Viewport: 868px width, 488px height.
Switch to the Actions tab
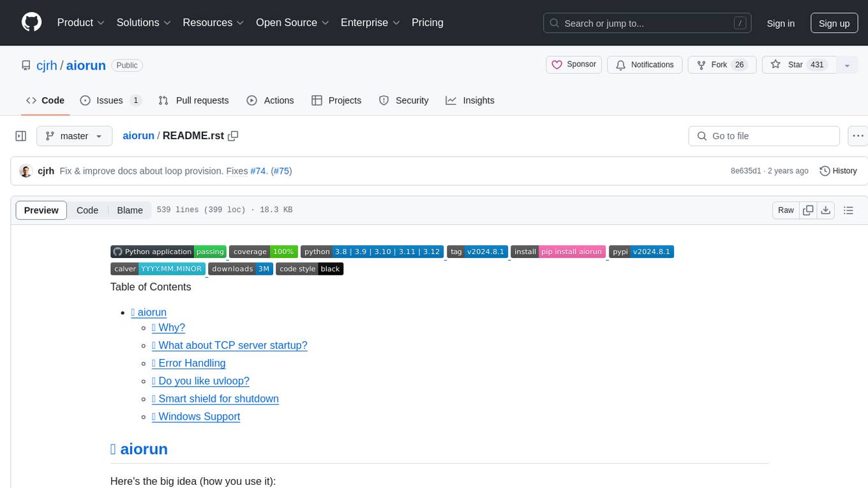coord(270,100)
